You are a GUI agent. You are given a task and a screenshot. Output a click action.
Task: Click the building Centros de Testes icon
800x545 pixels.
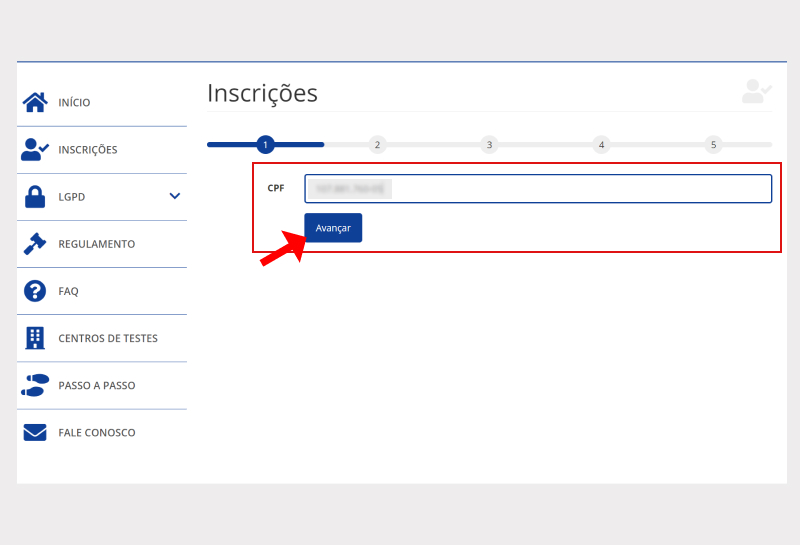point(35,338)
